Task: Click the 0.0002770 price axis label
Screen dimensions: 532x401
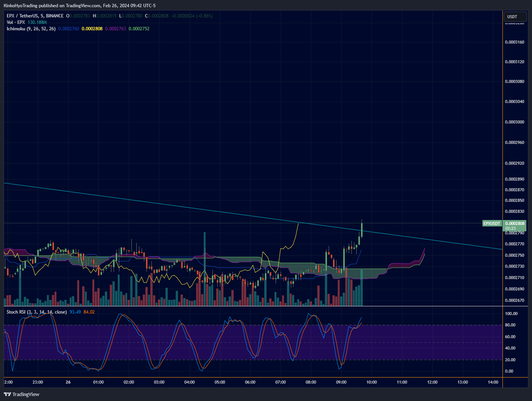Action: [515, 244]
